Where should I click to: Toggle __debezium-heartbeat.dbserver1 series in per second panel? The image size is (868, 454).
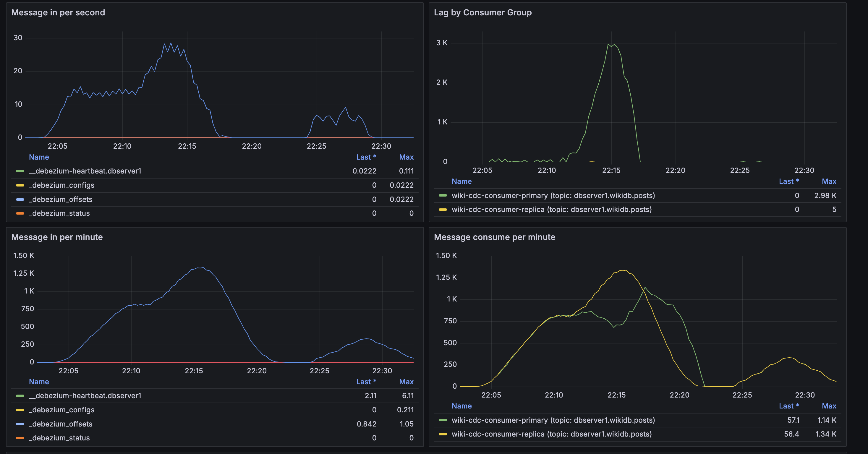(85, 171)
